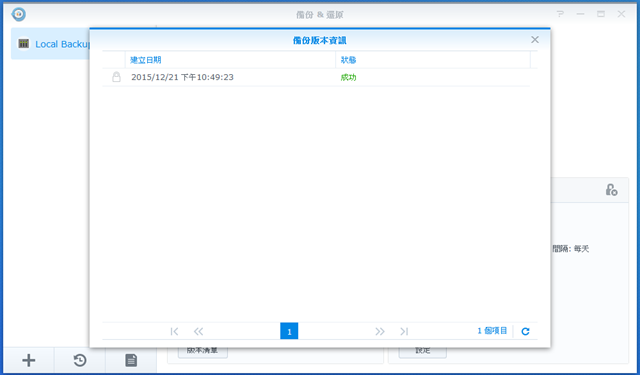Image resolution: width=640 pixels, height=375 pixels.
Task: Open help with the question mark icon
Action: [x=560, y=14]
